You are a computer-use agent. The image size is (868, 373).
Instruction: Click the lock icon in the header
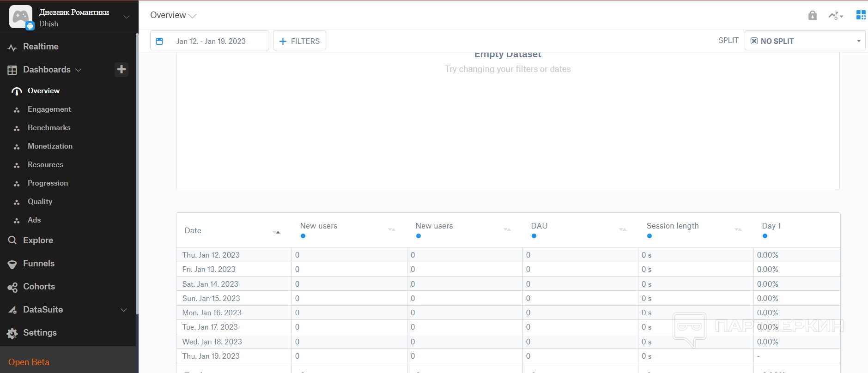click(812, 16)
